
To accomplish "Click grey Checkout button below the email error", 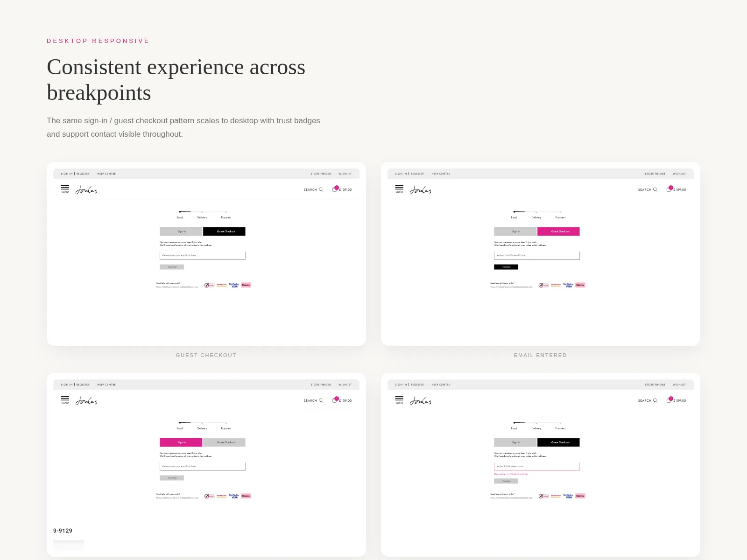I will pyautogui.click(x=506, y=481).
